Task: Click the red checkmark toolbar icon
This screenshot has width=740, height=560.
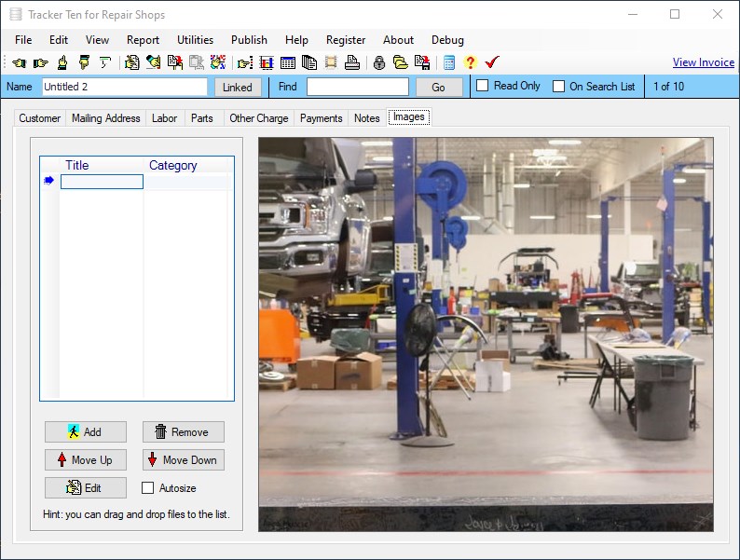Action: point(492,62)
